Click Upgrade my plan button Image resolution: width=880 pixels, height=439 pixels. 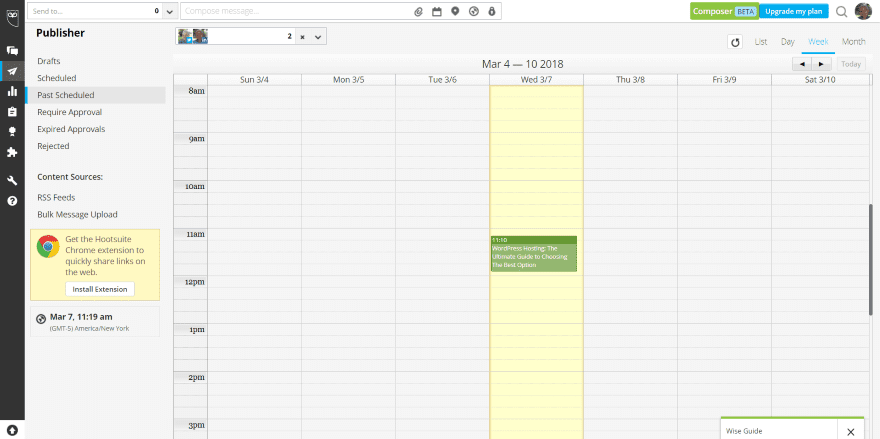pyautogui.click(x=794, y=11)
